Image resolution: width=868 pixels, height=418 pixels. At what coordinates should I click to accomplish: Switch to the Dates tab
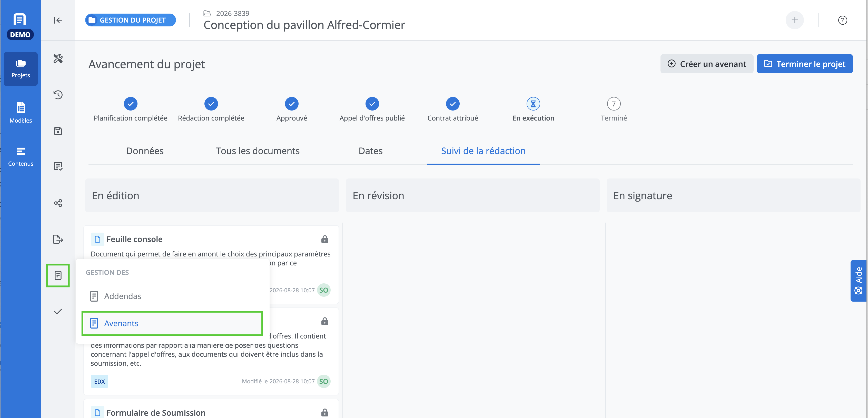point(370,151)
